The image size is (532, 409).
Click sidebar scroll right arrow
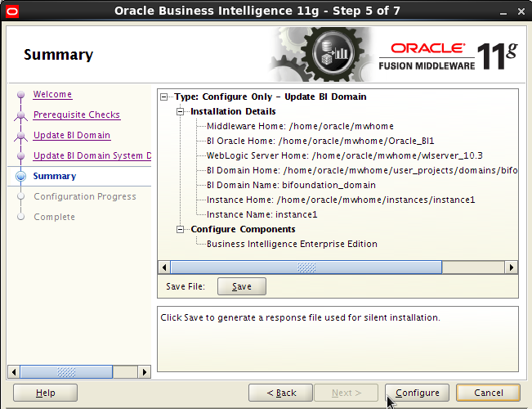click(144, 372)
